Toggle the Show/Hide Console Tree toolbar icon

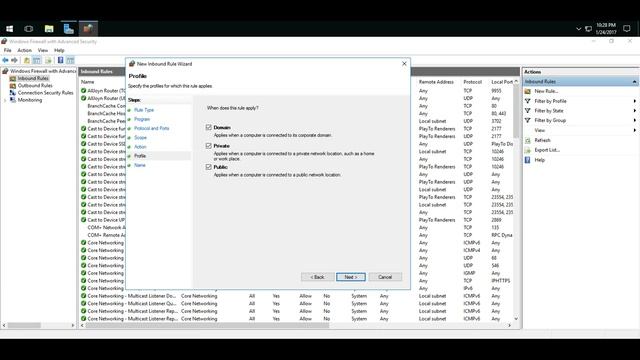[x=37, y=60]
